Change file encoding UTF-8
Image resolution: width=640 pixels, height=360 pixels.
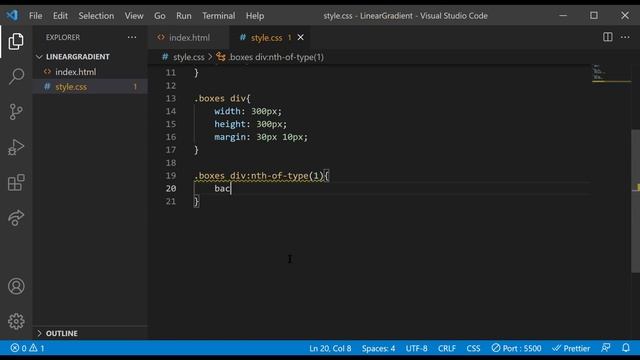tap(416, 348)
